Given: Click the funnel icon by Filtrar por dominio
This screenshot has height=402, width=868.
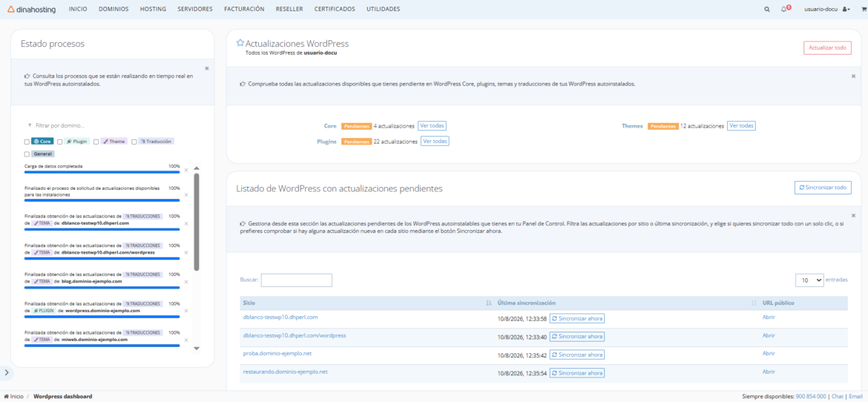Looking at the screenshot, I should click(30, 125).
